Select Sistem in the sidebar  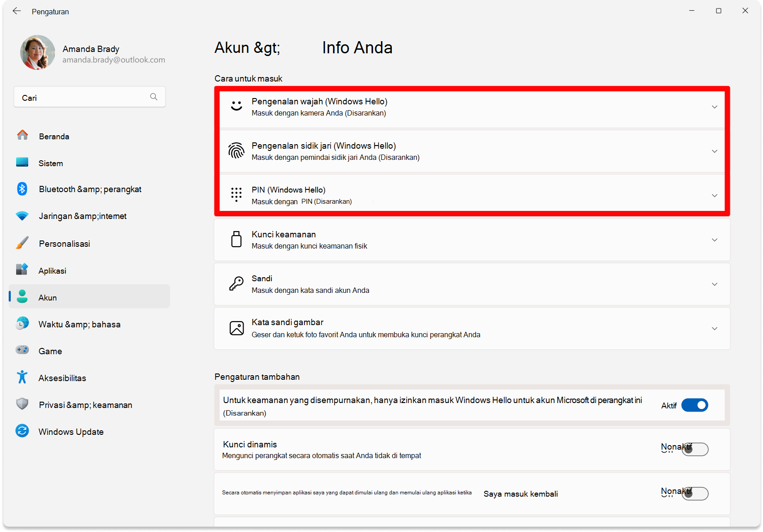click(90, 163)
